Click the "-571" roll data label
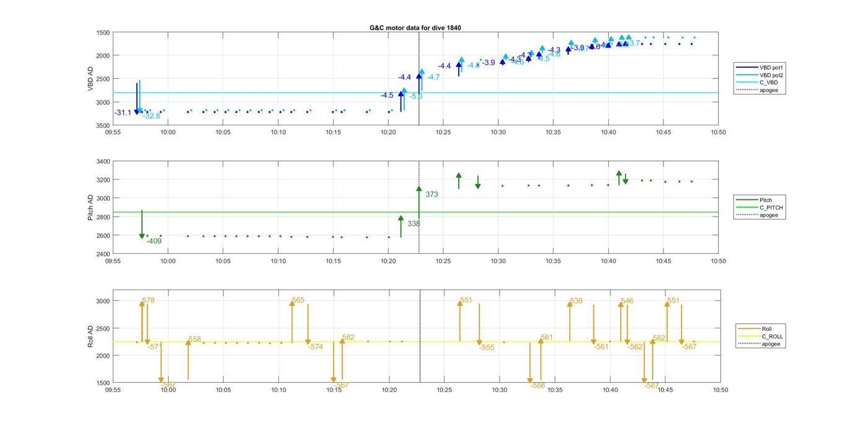This screenshot has width=868, height=430. coord(154,347)
